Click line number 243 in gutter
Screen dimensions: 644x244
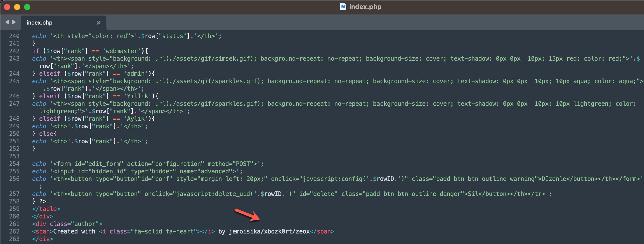[x=14, y=59]
